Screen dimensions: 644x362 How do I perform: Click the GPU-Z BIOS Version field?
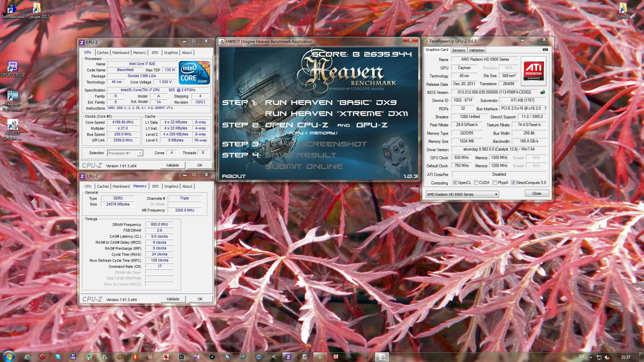pos(494,92)
